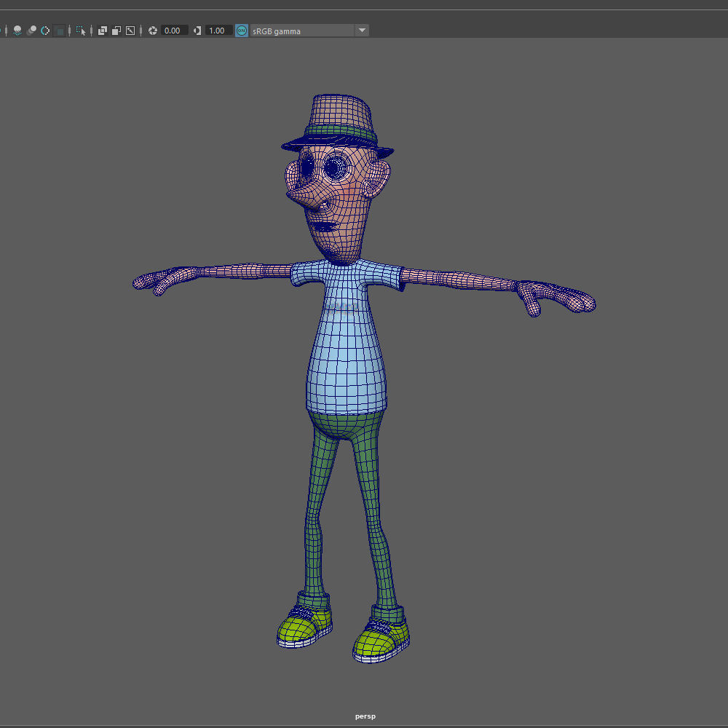Screen dimensions: 728x728
Task: Edit the gamma value field 1.00
Action: (x=218, y=31)
